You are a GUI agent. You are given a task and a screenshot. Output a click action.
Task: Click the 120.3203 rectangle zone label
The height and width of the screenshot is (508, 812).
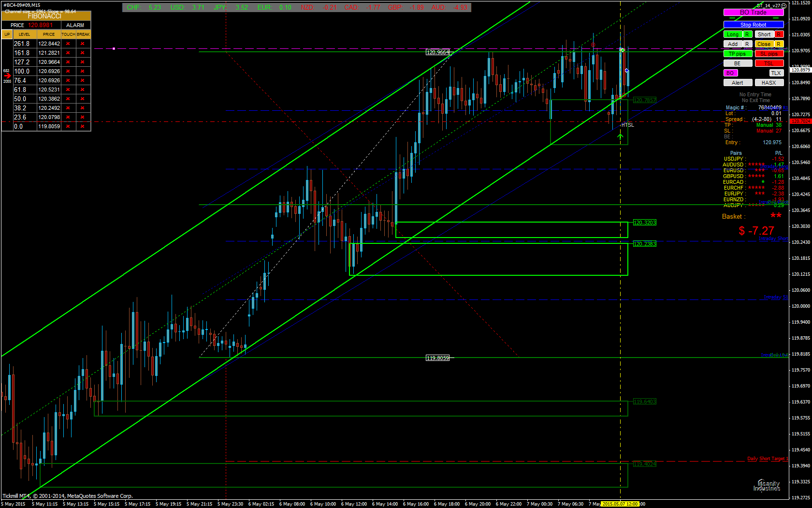(x=645, y=223)
